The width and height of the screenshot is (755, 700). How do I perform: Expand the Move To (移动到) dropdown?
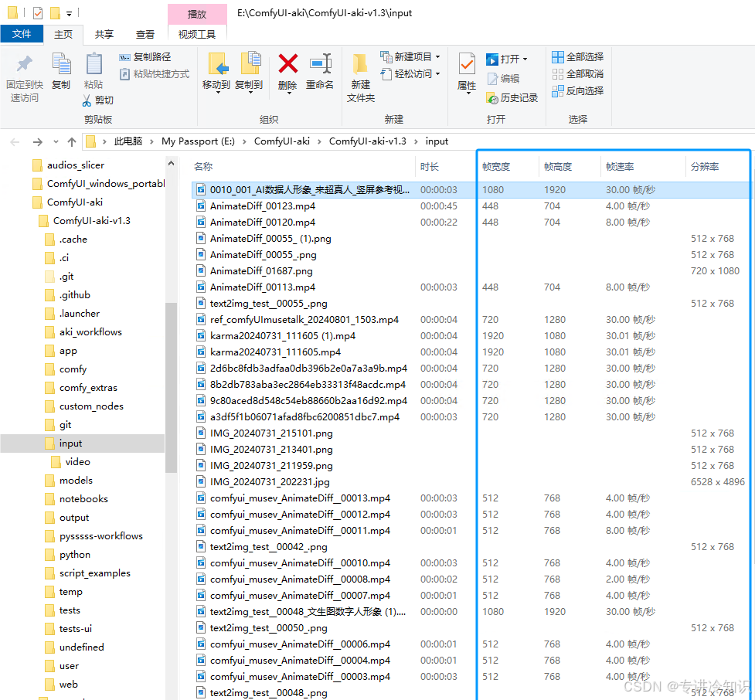pos(216,86)
